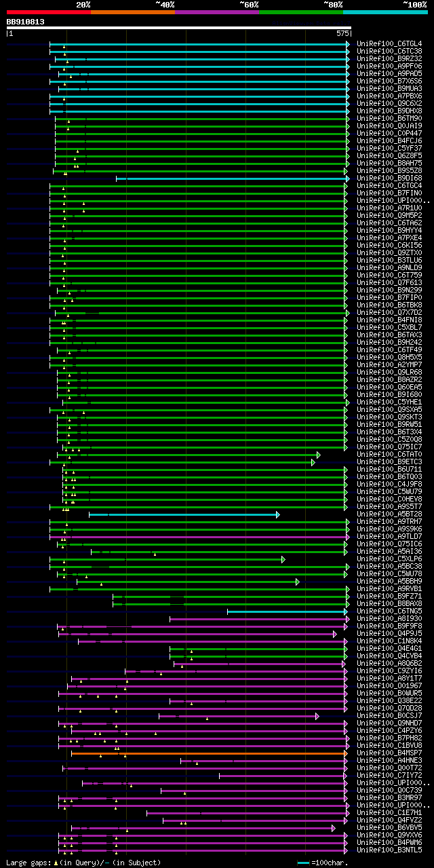Viewport: 434px width, 868px height.
Task: Click label UniRef100_C4J9F8
Action: pos(389,485)
